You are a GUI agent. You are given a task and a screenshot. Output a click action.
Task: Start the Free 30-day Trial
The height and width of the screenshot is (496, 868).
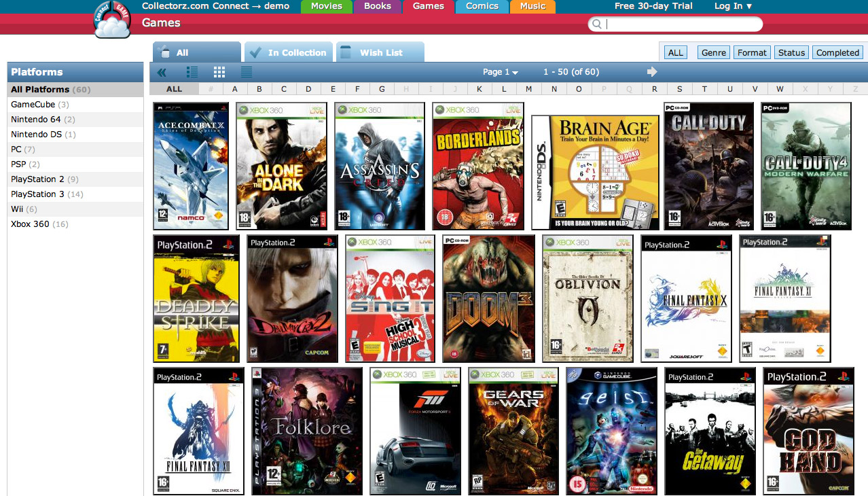click(653, 6)
